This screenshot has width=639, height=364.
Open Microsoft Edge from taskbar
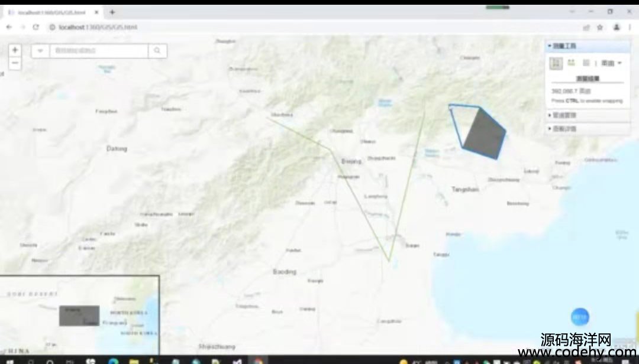tap(113, 361)
